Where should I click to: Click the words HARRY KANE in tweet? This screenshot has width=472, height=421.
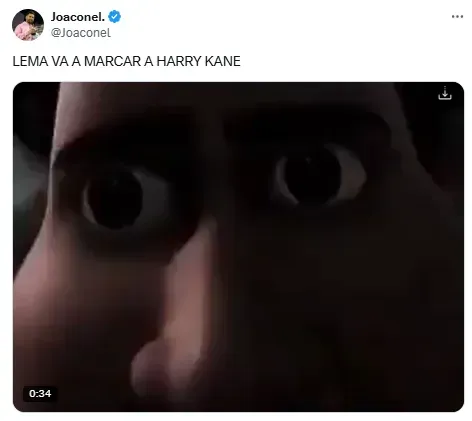pos(198,61)
